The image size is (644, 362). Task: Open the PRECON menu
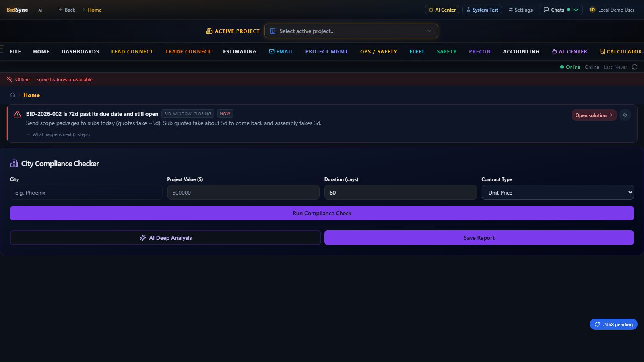pos(480,51)
